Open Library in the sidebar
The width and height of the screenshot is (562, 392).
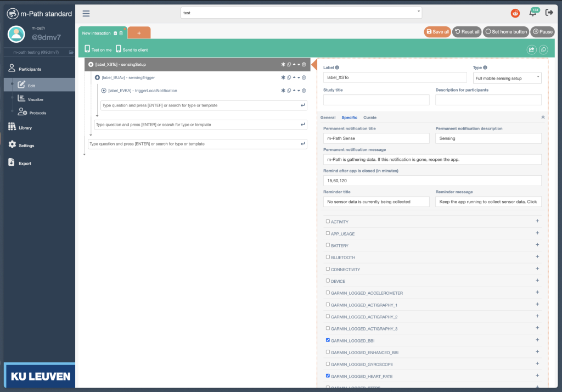click(x=25, y=128)
